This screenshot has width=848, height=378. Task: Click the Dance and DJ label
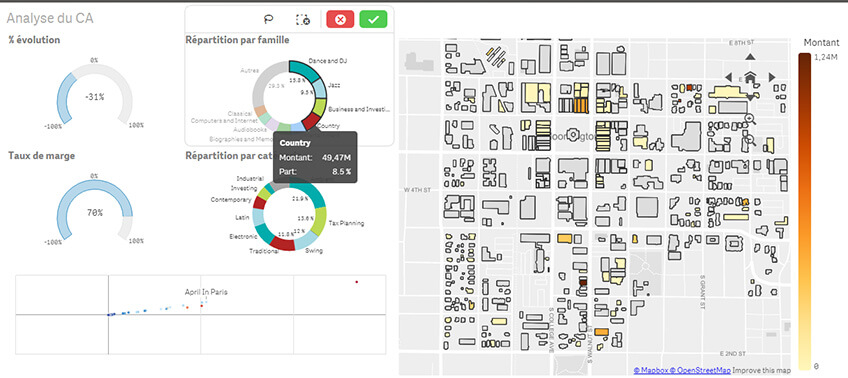click(x=327, y=61)
